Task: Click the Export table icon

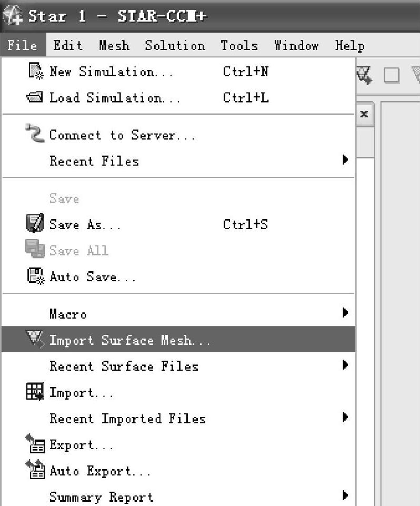Action: pyautogui.click(x=35, y=444)
